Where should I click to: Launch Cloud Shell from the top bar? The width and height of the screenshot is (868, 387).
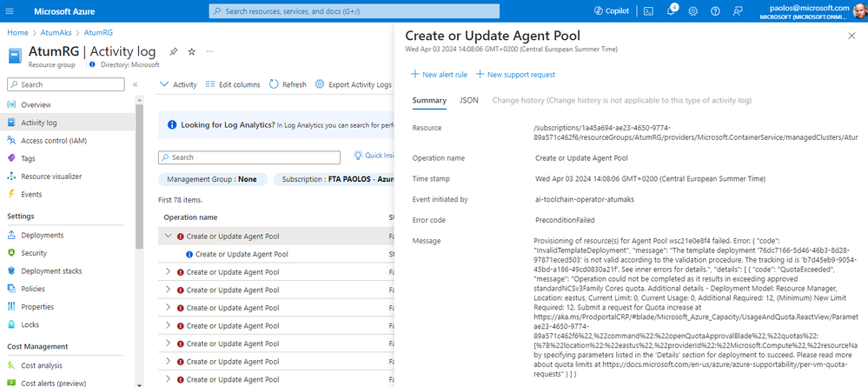[649, 11]
